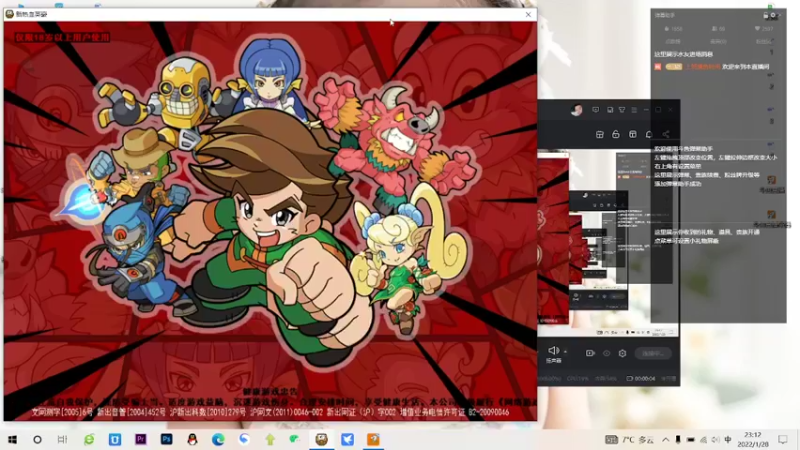The image size is (800, 450).
Task: Open Task View on the taskbar
Action: 62,439
